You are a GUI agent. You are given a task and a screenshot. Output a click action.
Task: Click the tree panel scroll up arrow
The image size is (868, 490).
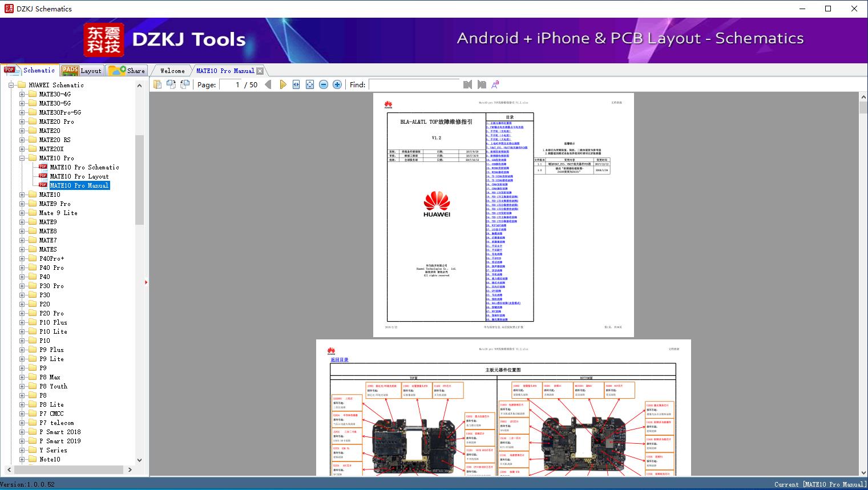pos(139,85)
